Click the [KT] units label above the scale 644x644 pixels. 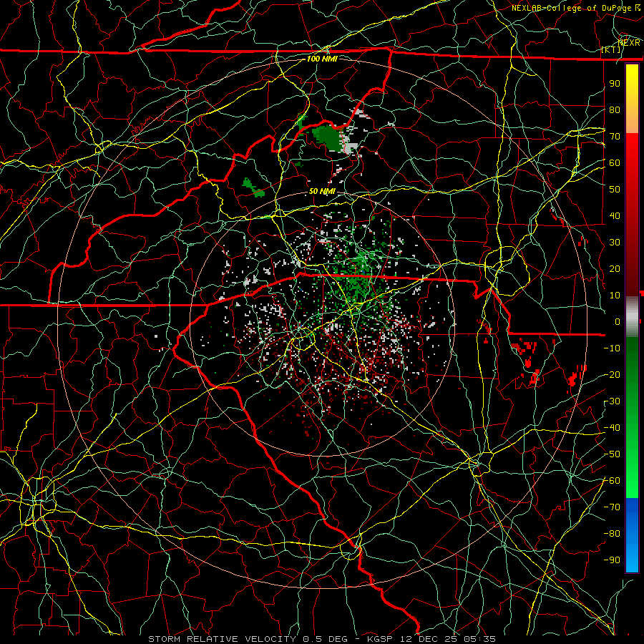coord(611,49)
